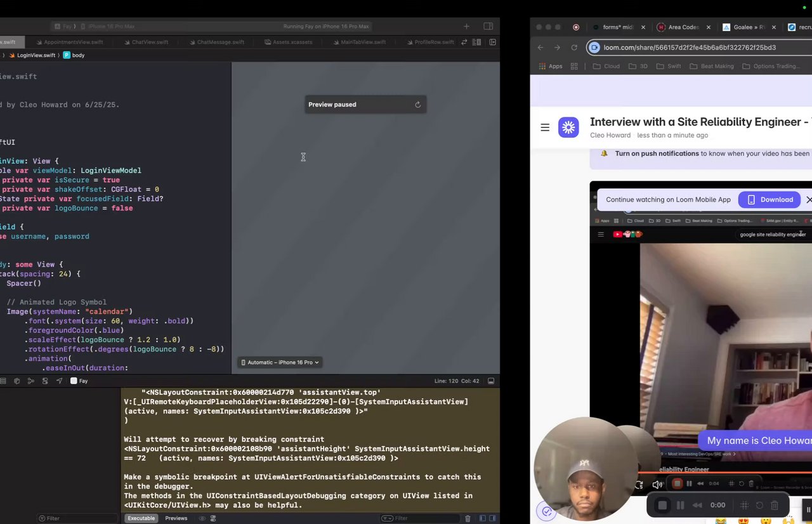Image resolution: width=812 pixels, height=524 pixels.
Task: Open the Automatic – iPhone 16 Pro device picker
Action: click(280, 362)
